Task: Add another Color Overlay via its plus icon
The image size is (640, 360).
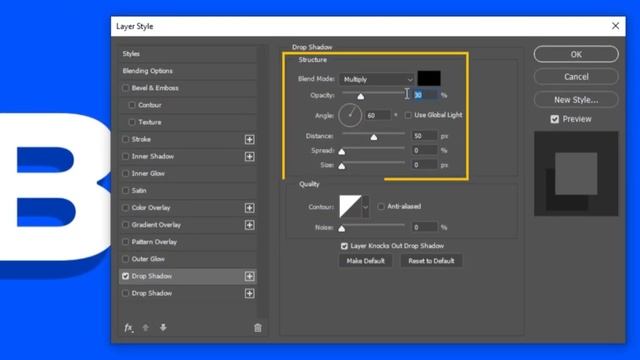Action: tap(249, 208)
